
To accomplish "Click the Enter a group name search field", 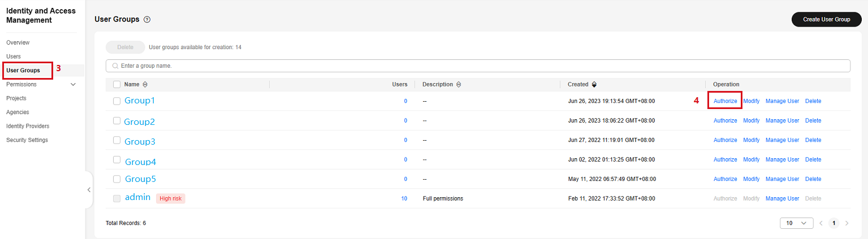I will click(x=478, y=66).
